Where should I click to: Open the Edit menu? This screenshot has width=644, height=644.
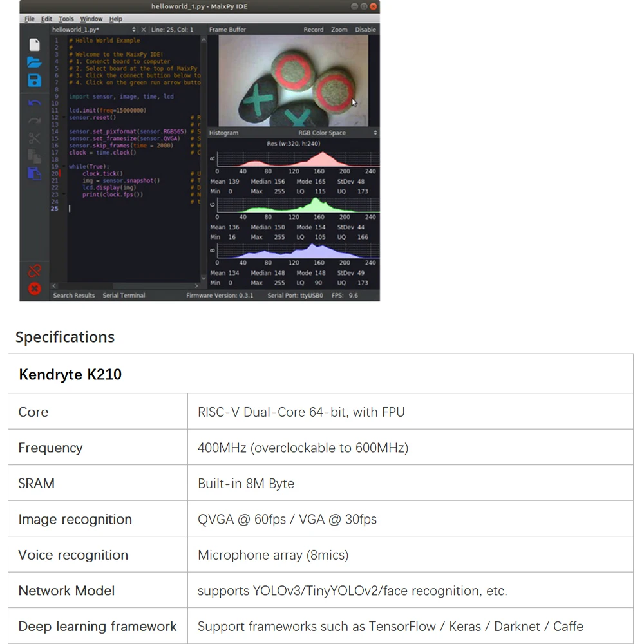(x=46, y=19)
